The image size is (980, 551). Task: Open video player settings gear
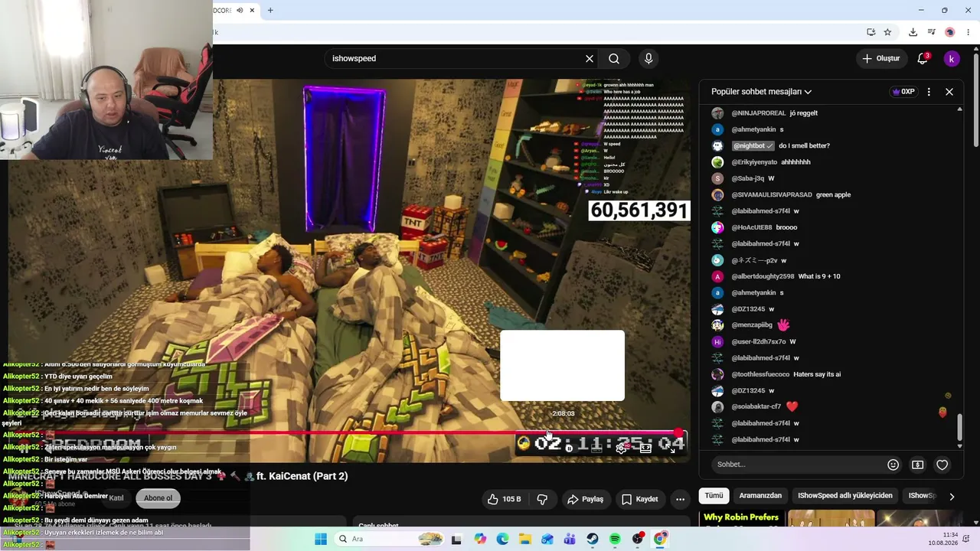click(x=622, y=448)
